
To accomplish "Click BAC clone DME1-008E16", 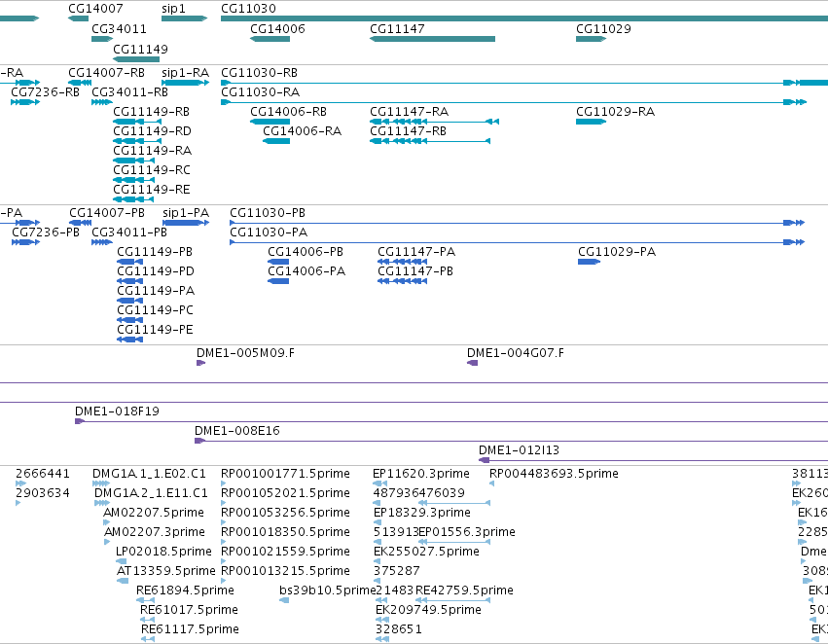I will click(x=511, y=441).
